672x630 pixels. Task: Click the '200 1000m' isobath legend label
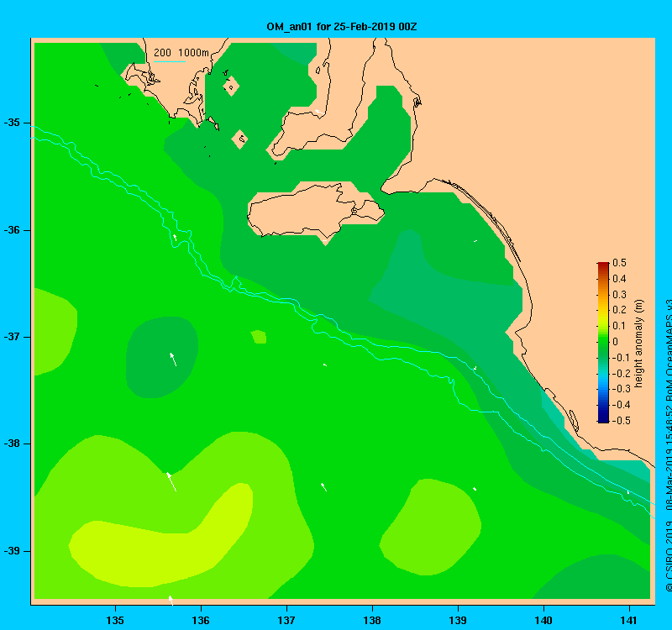pyautogui.click(x=181, y=53)
